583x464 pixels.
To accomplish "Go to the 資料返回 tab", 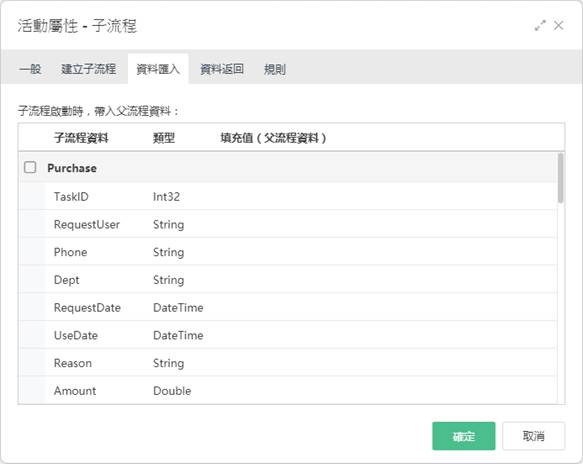I will pyautogui.click(x=222, y=69).
